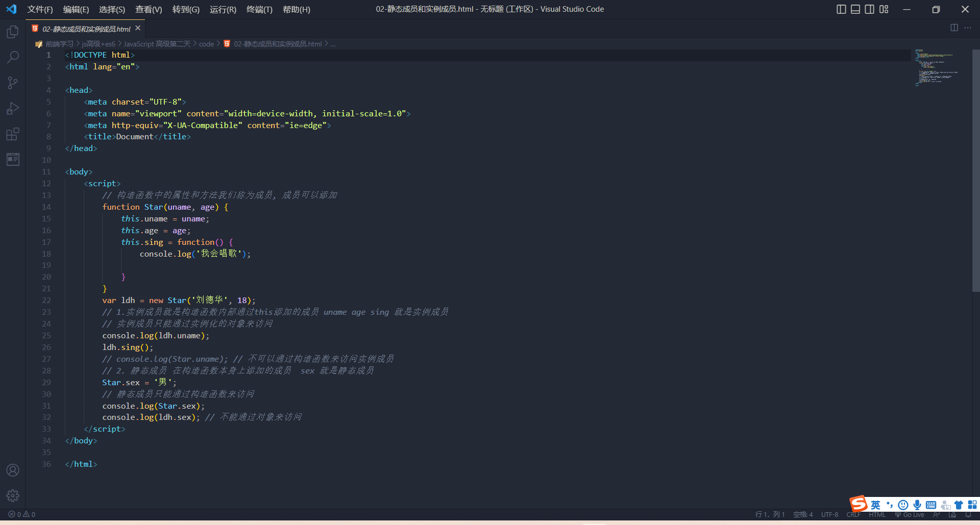
Task: Expand the 'JavaScript 高级第二天' breadcrumb
Action: coord(157,44)
